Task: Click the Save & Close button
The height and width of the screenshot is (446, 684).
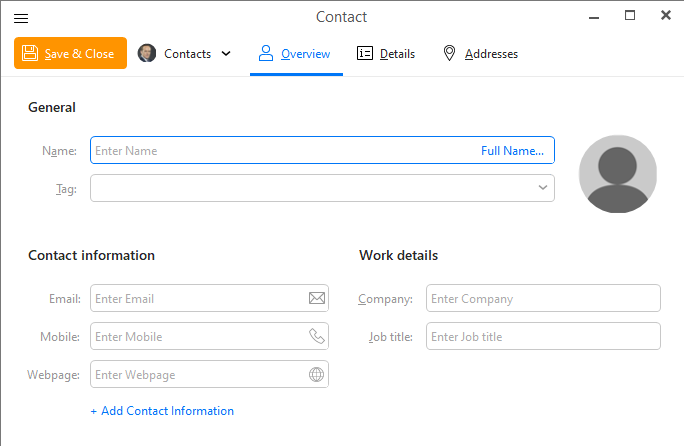Action: [x=70, y=53]
